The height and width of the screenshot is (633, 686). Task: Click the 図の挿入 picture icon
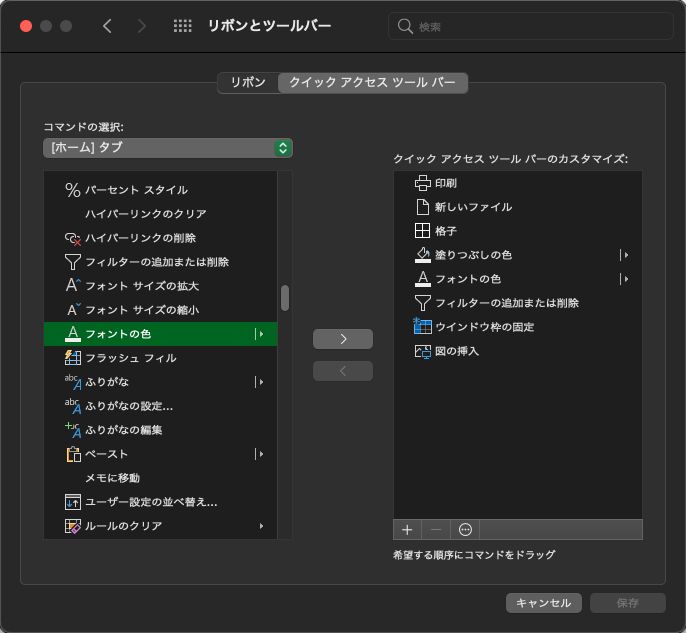click(422, 351)
